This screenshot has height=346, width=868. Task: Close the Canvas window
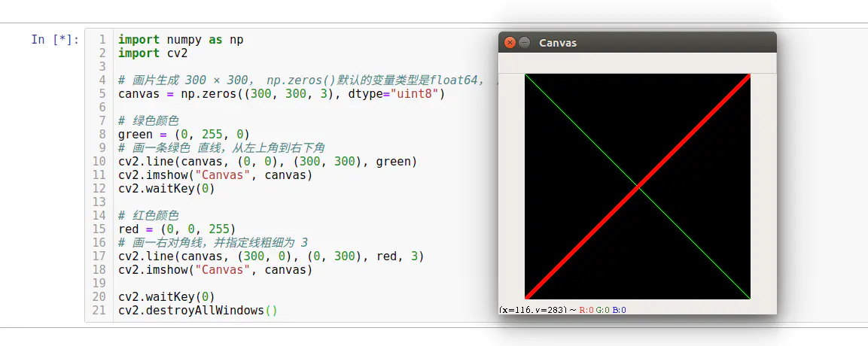tap(510, 43)
